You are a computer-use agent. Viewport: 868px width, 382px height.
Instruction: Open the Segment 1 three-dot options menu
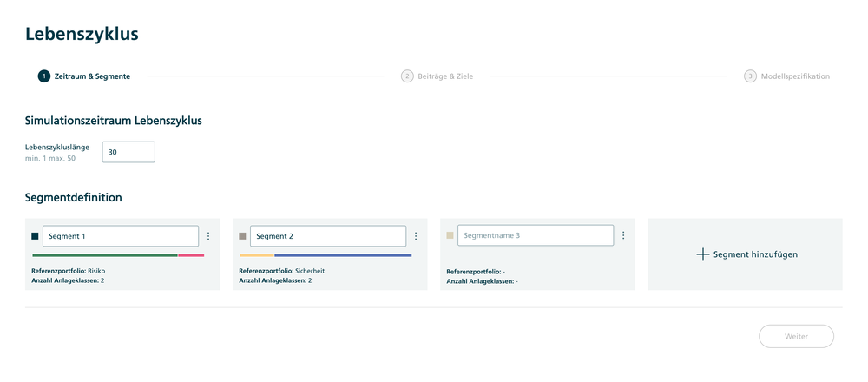[208, 236]
